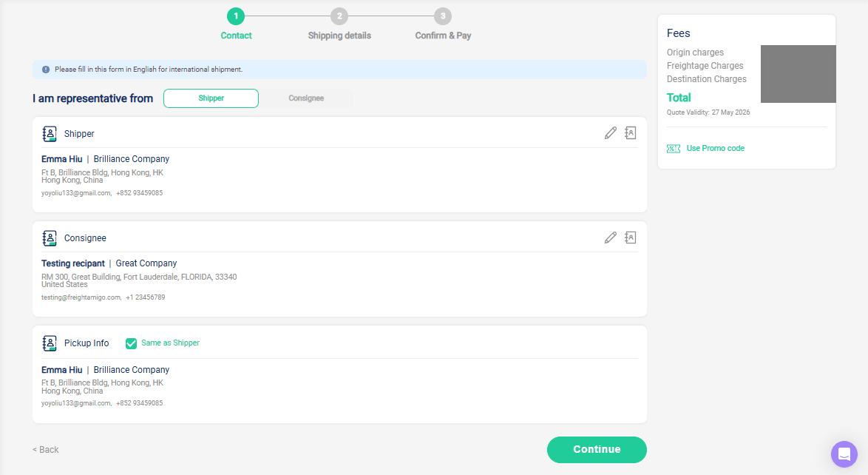The height and width of the screenshot is (475, 868).
Task: Select Shipper as representative
Action: (211, 98)
